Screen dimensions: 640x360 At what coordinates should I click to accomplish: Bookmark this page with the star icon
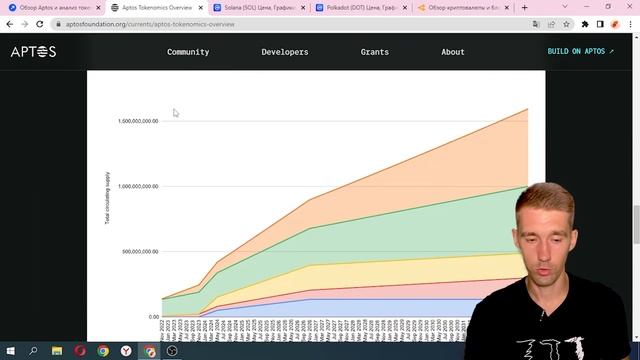[x=566, y=24]
